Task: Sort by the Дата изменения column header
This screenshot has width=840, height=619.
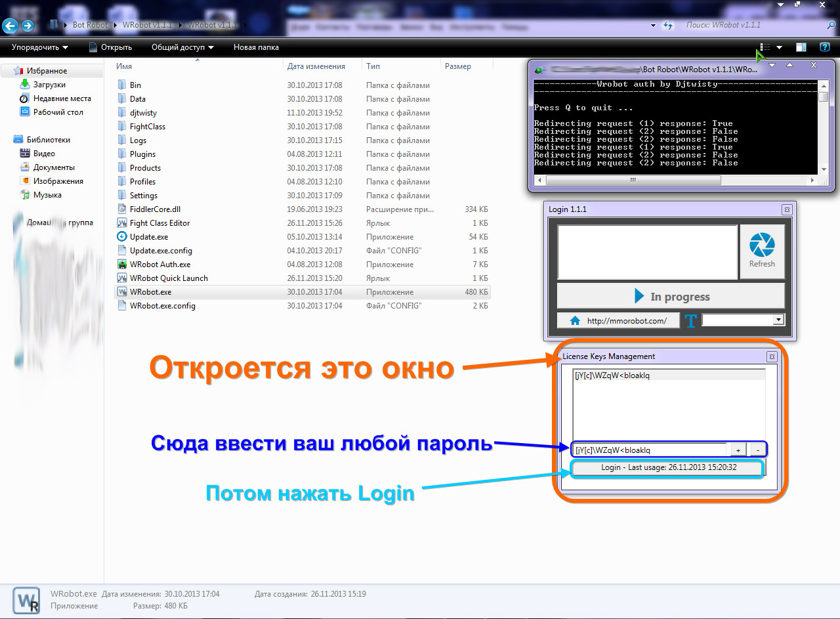Action: click(316, 66)
